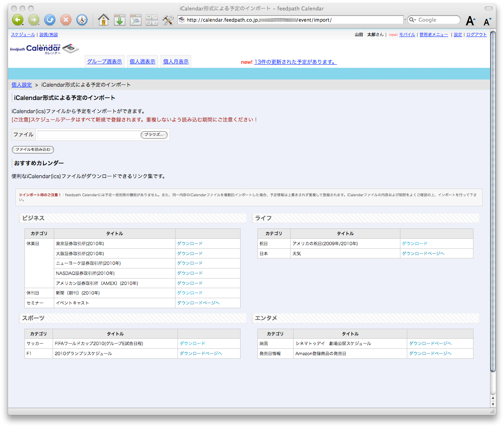Click the ブラウズ... file browse button

tap(154, 135)
